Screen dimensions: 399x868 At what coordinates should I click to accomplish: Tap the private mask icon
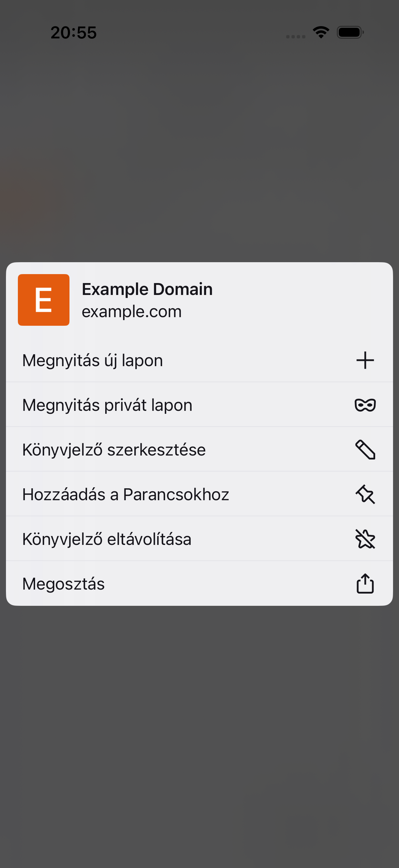coord(365,405)
